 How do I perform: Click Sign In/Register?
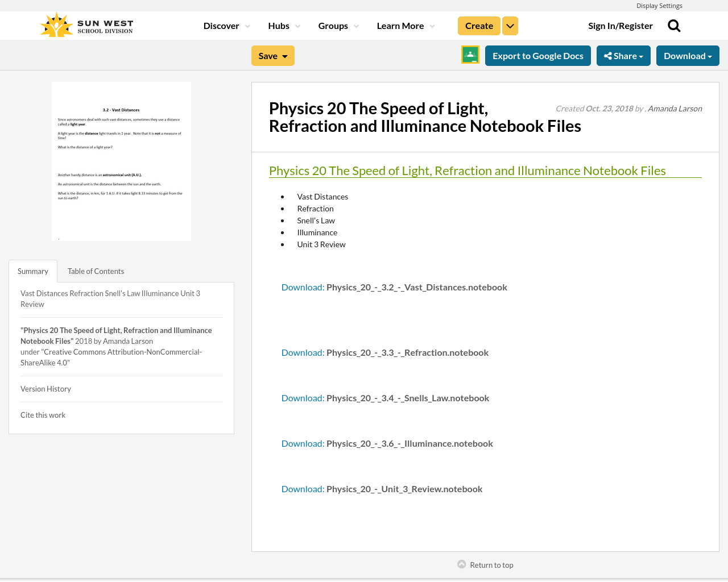tap(620, 26)
